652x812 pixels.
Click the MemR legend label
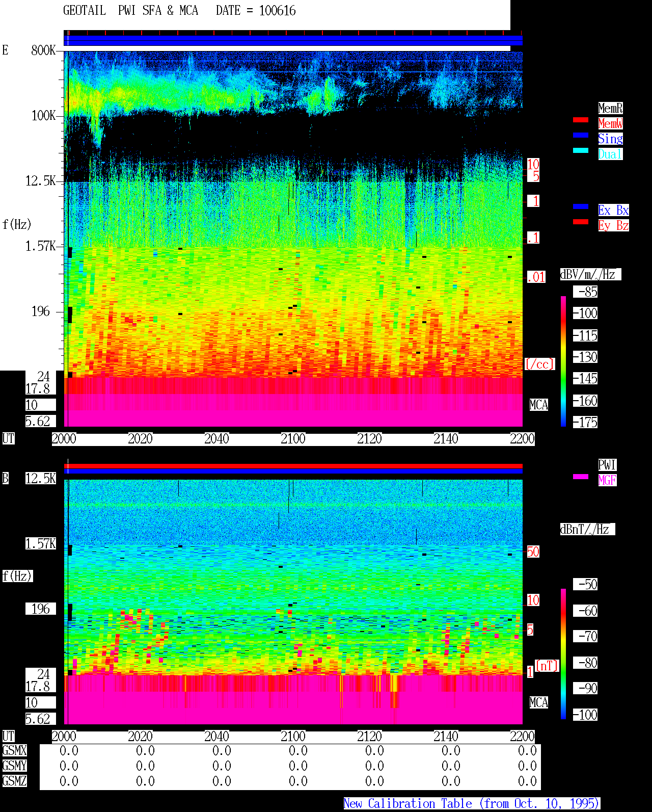(610, 108)
